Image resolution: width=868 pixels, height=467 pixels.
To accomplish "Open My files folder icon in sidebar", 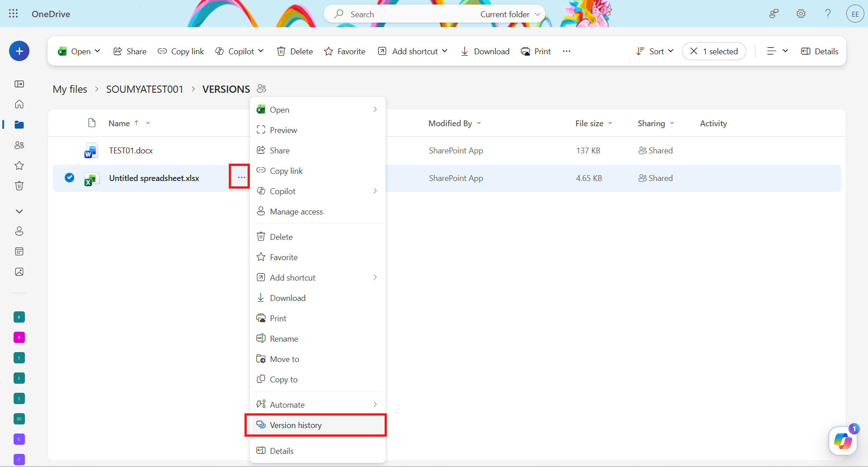I will 19,124.
